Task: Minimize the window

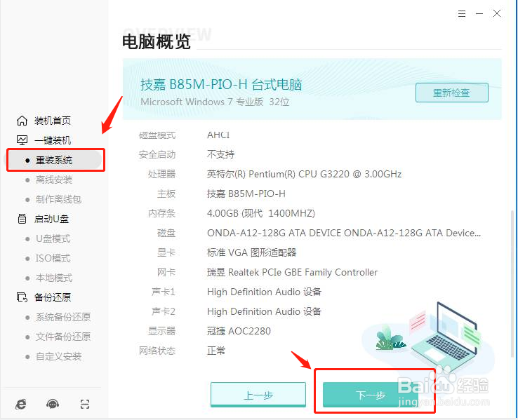Action: [x=479, y=13]
